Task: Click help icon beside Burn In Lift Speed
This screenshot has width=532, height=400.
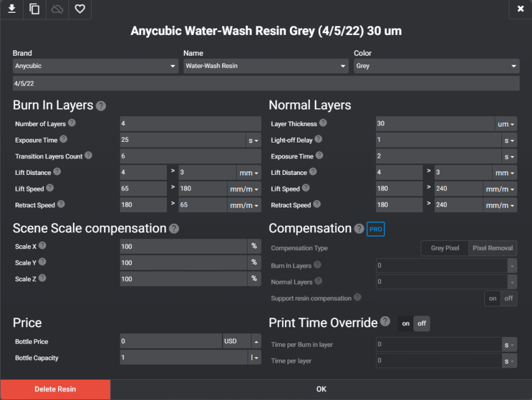Action: (50, 188)
